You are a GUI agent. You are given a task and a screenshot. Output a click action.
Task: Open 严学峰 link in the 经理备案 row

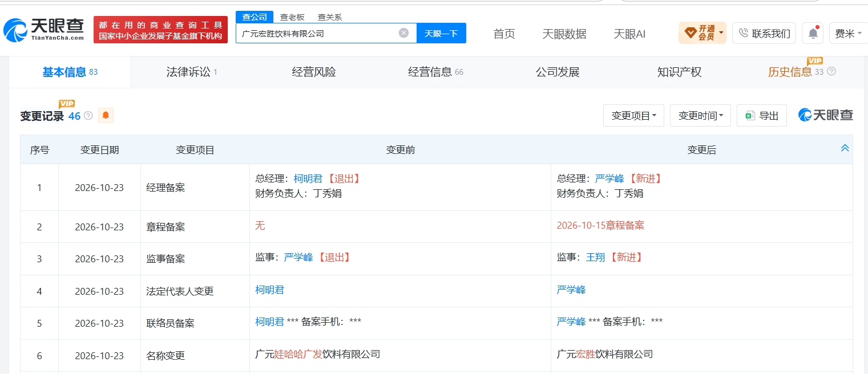click(609, 178)
